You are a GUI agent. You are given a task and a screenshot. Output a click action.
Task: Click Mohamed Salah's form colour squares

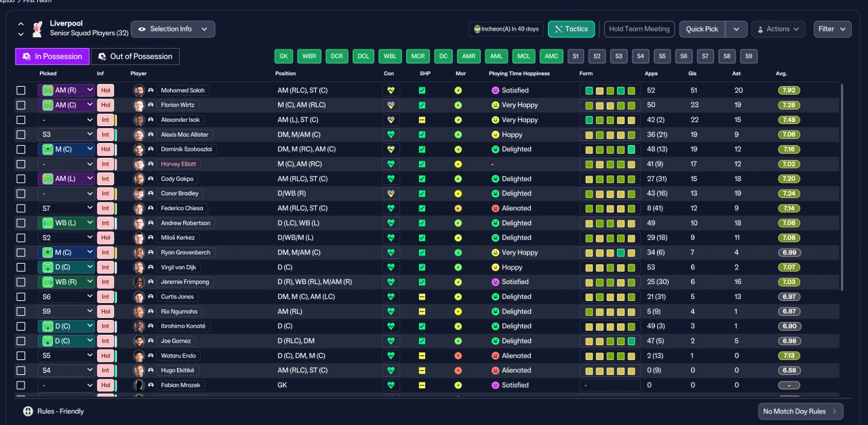pos(610,90)
